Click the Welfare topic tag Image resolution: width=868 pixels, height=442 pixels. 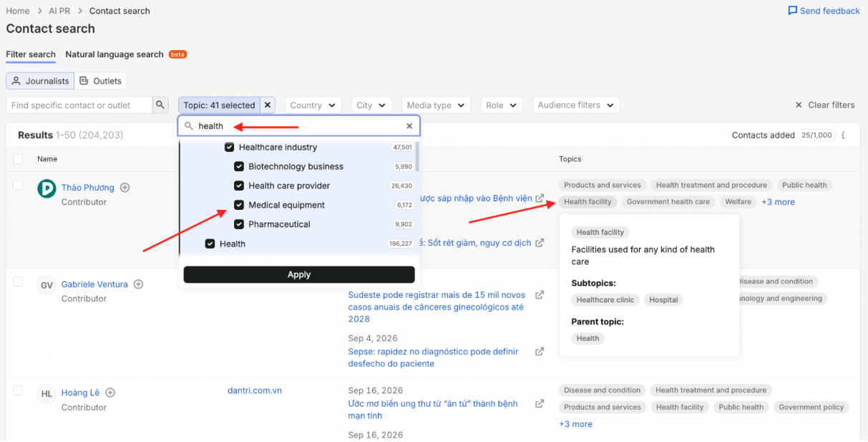pyautogui.click(x=738, y=202)
